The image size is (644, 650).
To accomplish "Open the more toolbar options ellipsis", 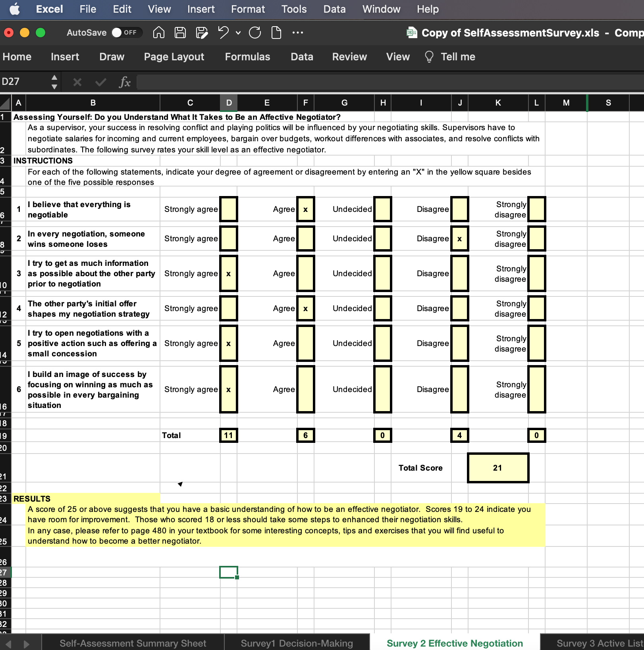I will pos(298,33).
